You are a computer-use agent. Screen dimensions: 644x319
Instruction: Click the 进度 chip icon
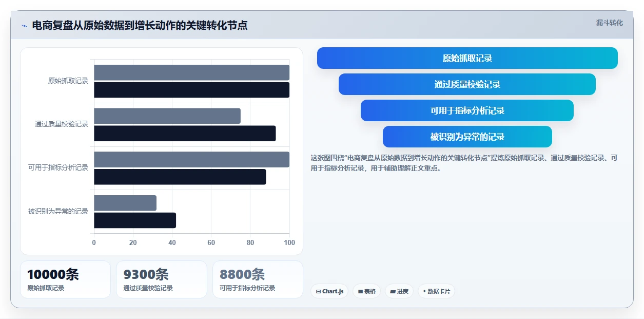393,291
